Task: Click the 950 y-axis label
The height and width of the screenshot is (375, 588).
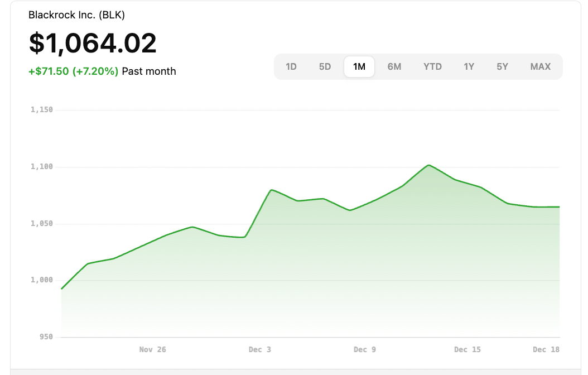Action: [46, 336]
